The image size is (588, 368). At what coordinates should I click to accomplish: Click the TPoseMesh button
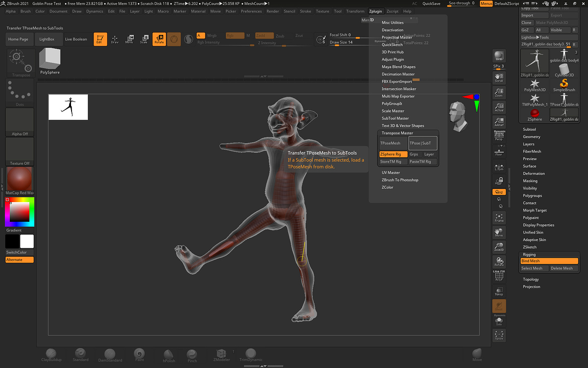(393, 143)
